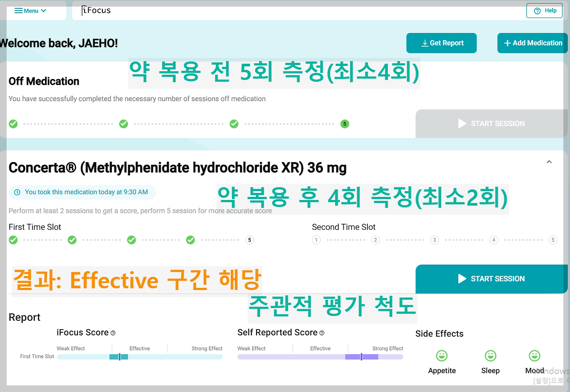Screen dimensions: 570x392
Task: Download results with Get Report
Action: pos(441,43)
